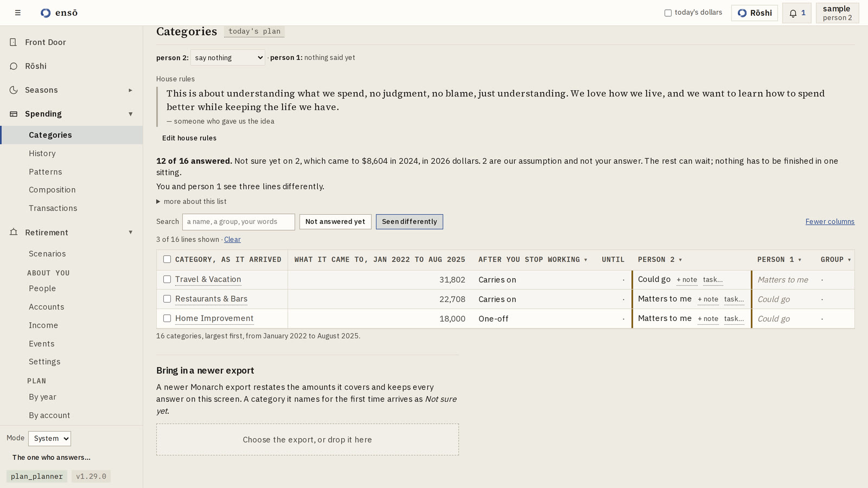Enable the today's dollars checkbox
The width and height of the screenshot is (868, 488).
click(x=668, y=13)
